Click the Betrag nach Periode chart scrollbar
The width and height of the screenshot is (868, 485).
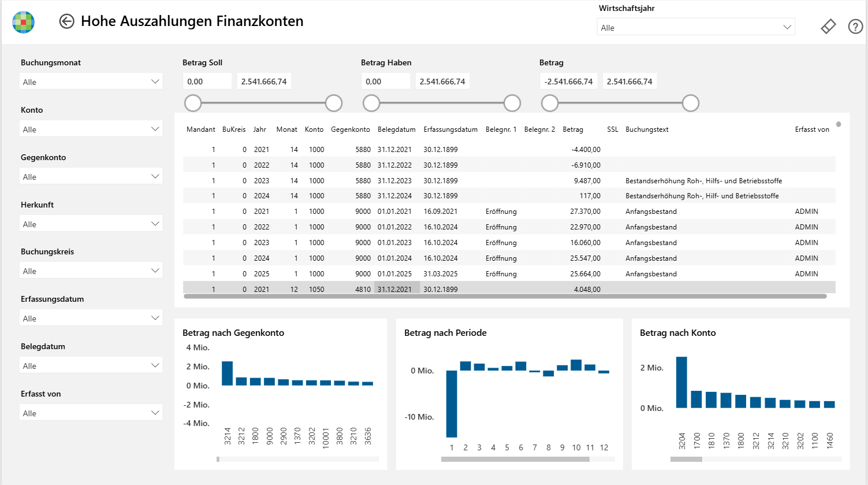pos(515,460)
